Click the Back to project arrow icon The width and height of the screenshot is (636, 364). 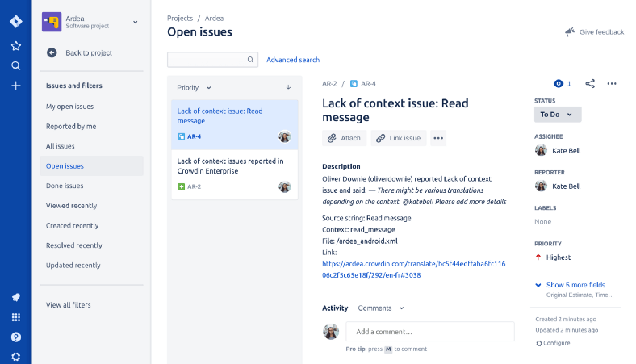(x=52, y=52)
